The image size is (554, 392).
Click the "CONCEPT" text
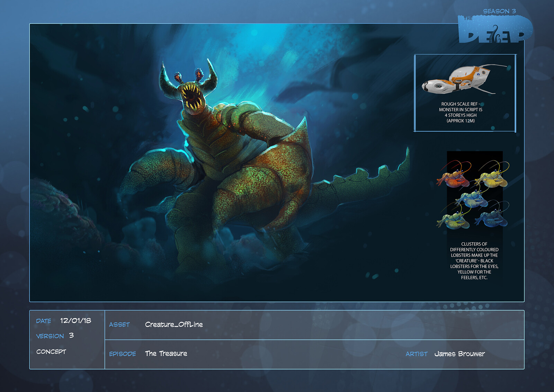[51, 351]
